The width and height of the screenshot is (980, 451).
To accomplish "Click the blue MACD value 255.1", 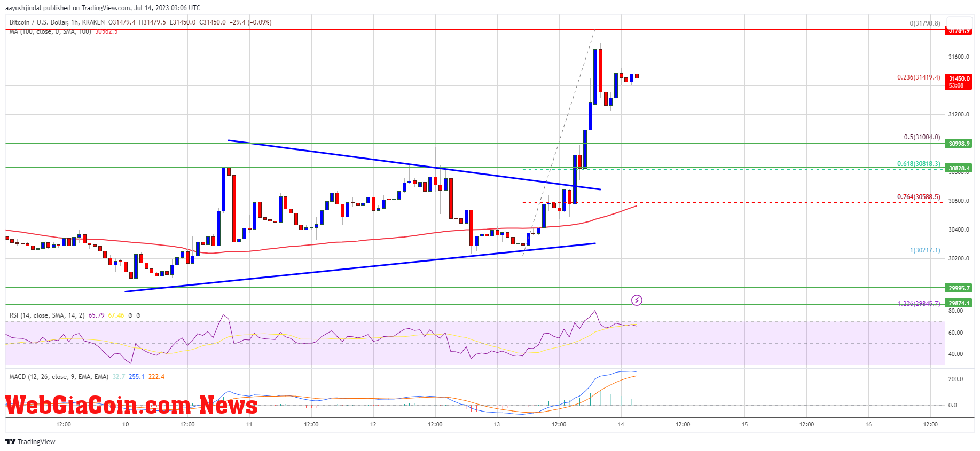I will click(137, 377).
